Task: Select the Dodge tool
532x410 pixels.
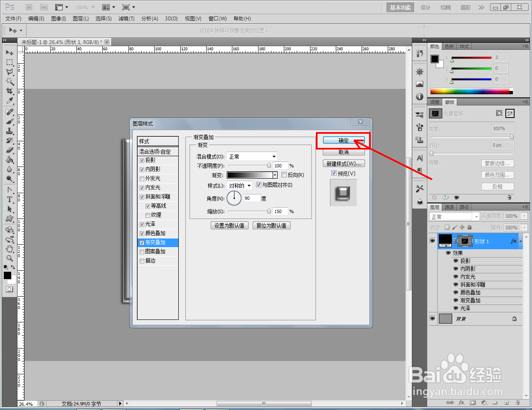Action: pyautogui.click(x=10, y=179)
